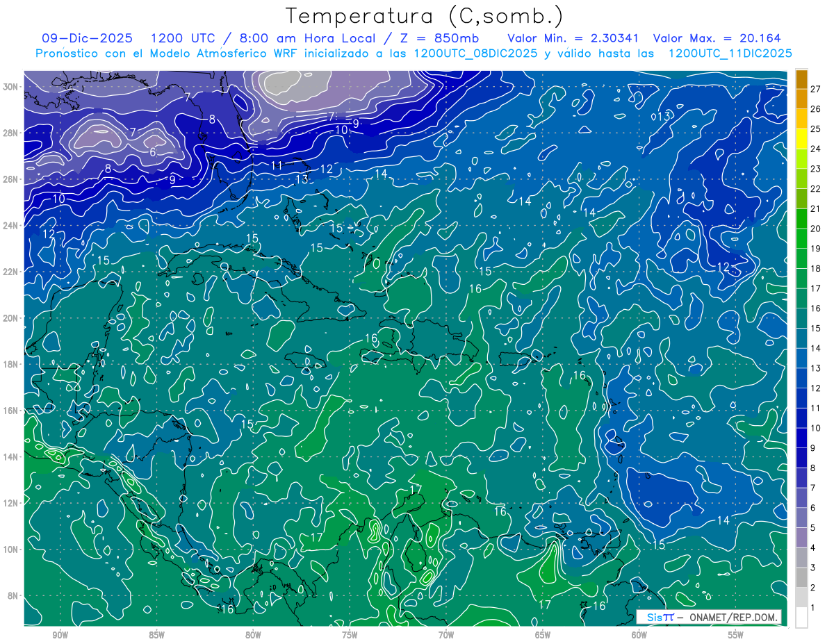Click the "80W" longitude axis label
The height and width of the screenshot is (644, 834).
[253, 635]
